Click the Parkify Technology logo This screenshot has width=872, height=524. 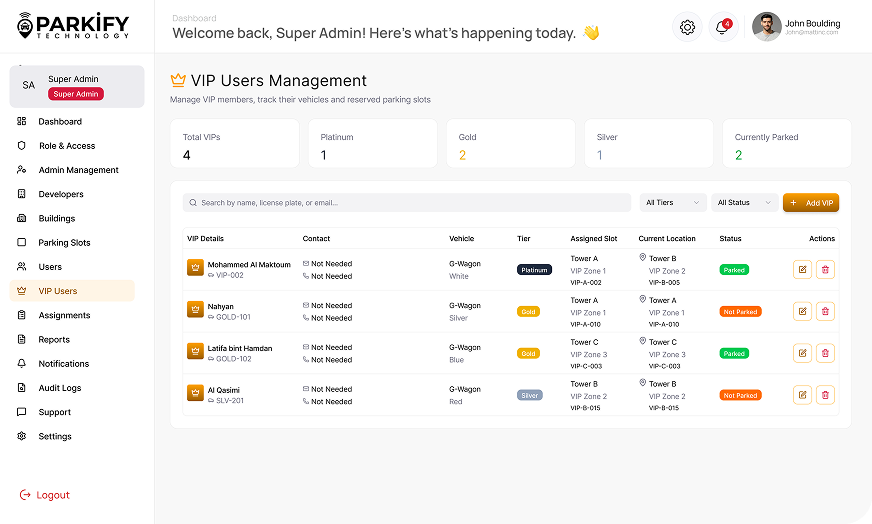click(73, 26)
